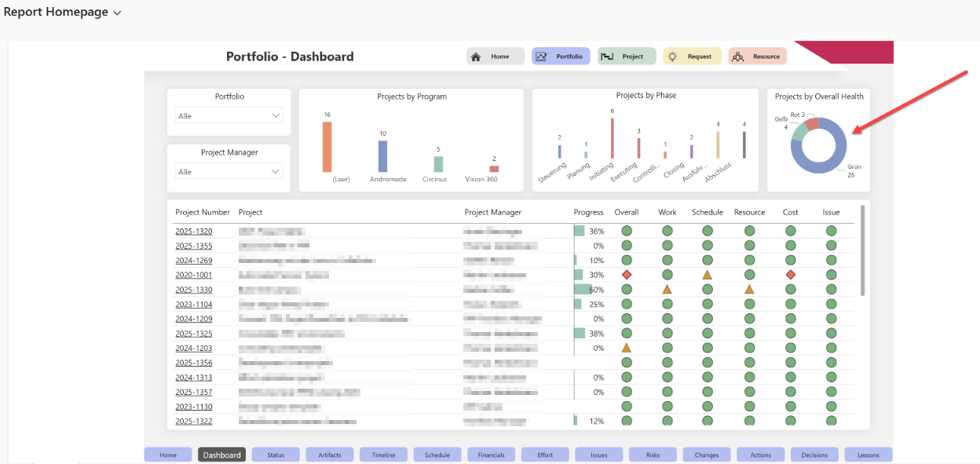Image resolution: width=980 pixels, height=464 pixels.
Task: Switch to the Status tab
Action: tap(276, 455)
